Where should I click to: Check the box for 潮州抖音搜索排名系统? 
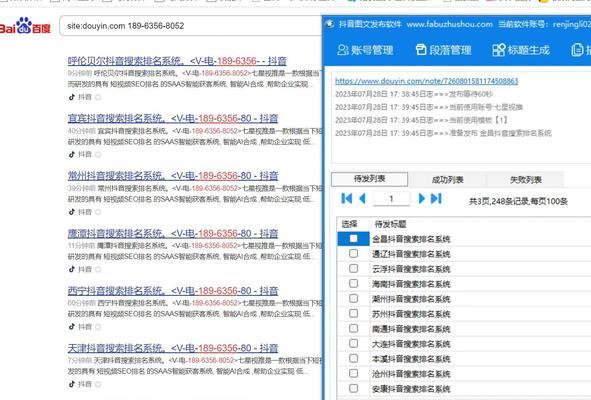point(353,299)
